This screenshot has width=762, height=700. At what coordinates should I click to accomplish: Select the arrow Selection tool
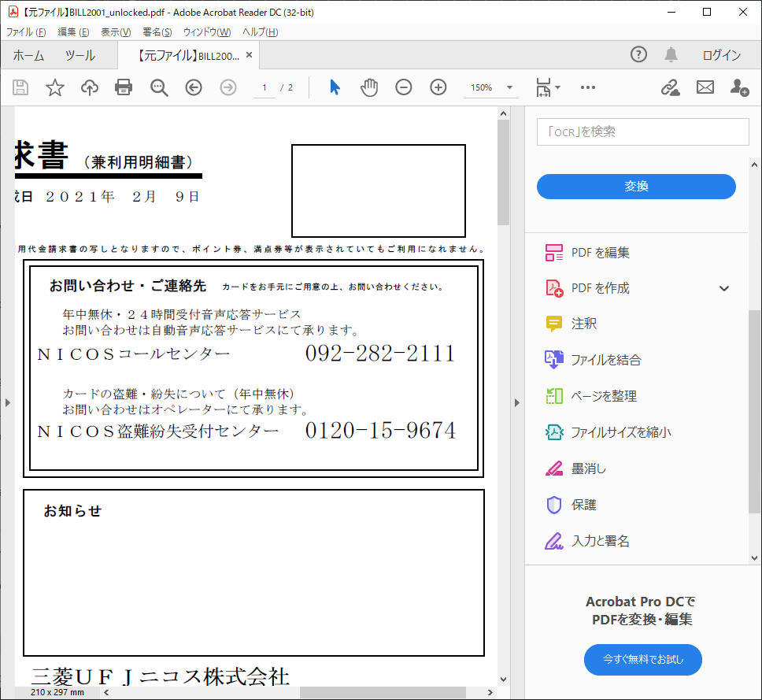pyautogui.click(x=335, y=87)
